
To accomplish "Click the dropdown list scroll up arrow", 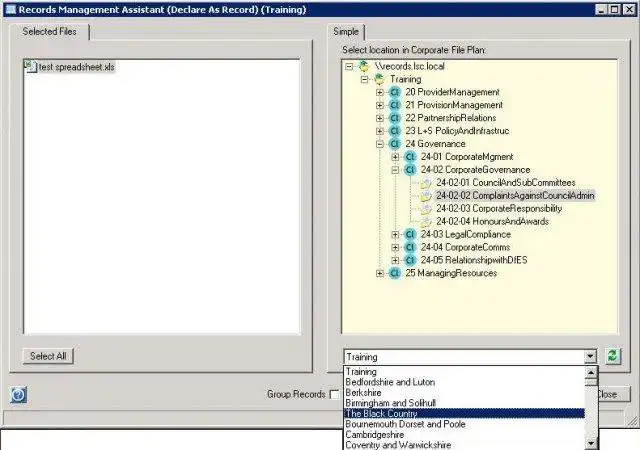I will (591, 372).
